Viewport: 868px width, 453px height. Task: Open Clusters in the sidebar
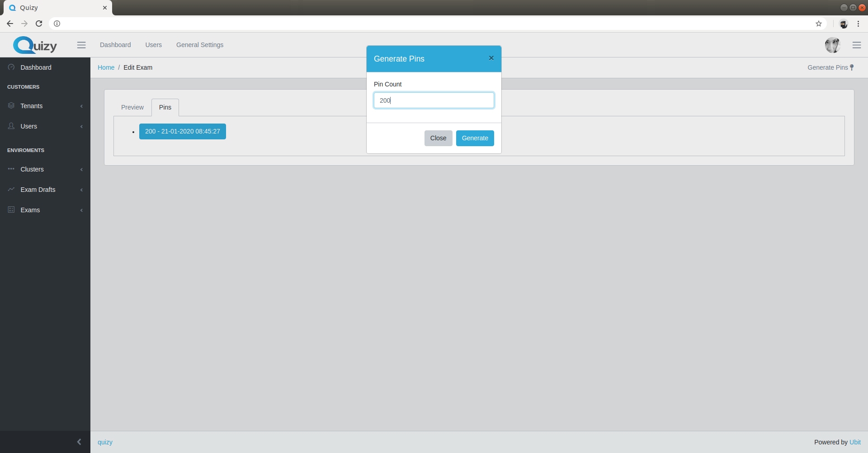pos(45,169)
